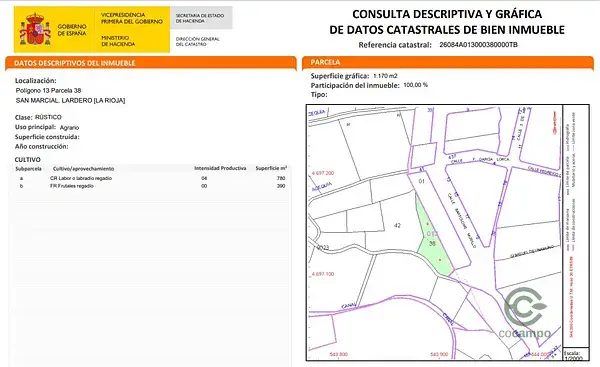
Task: Click the Superficie m² column header
Action: click(x=271, y=168)
